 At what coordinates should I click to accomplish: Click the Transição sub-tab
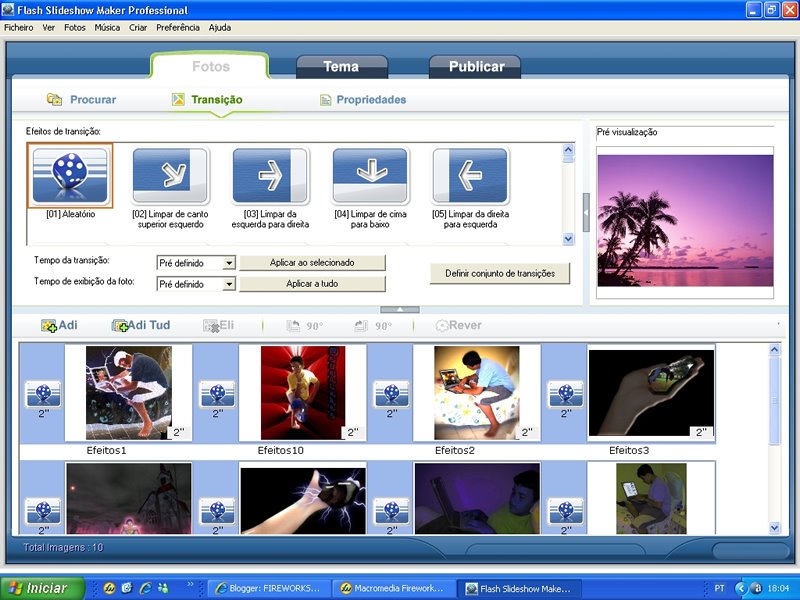click(207, 99)
